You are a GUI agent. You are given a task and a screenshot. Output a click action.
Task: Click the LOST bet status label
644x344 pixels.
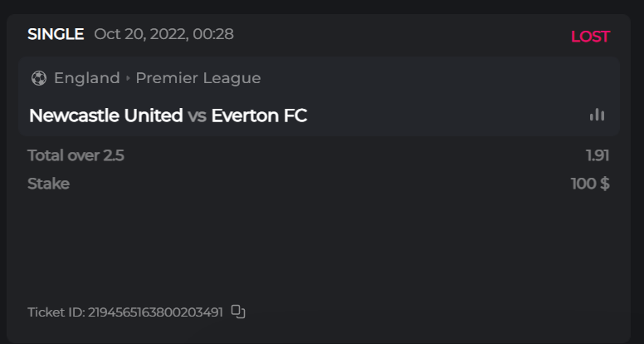pyautogui.click(x=590, y=37)
